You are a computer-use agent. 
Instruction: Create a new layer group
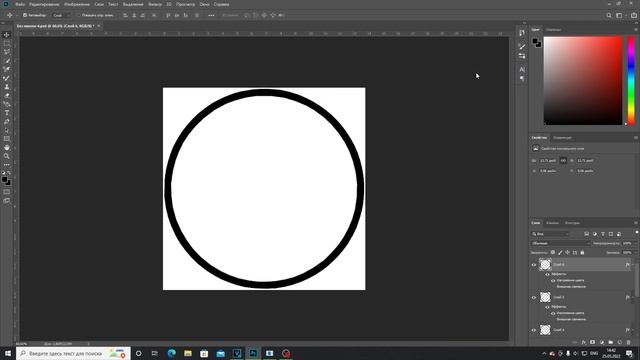611,342
